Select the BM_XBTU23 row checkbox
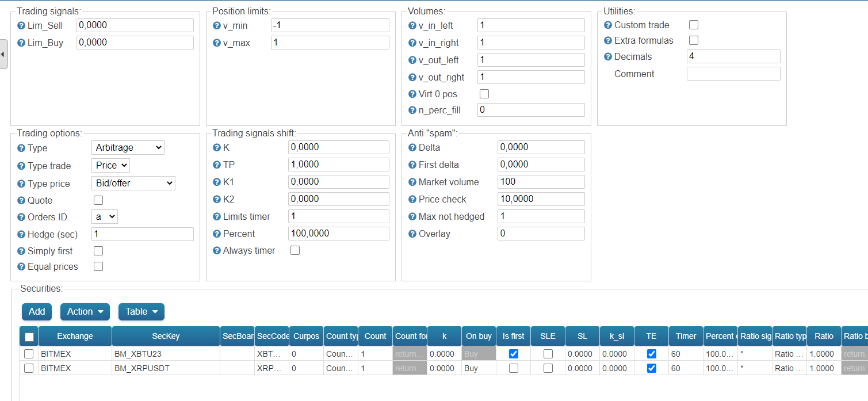The width and height of the screenshot is (868, 401). point(29,354)
